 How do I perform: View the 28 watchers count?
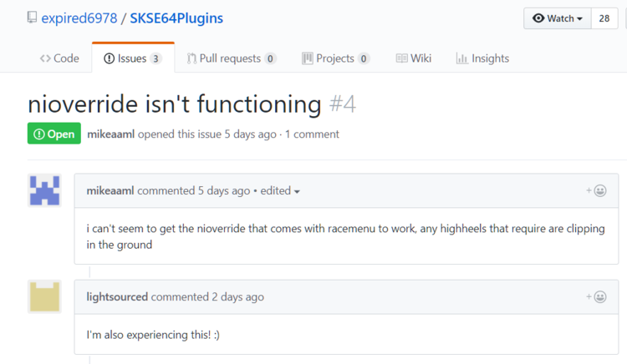coord(604,18)
